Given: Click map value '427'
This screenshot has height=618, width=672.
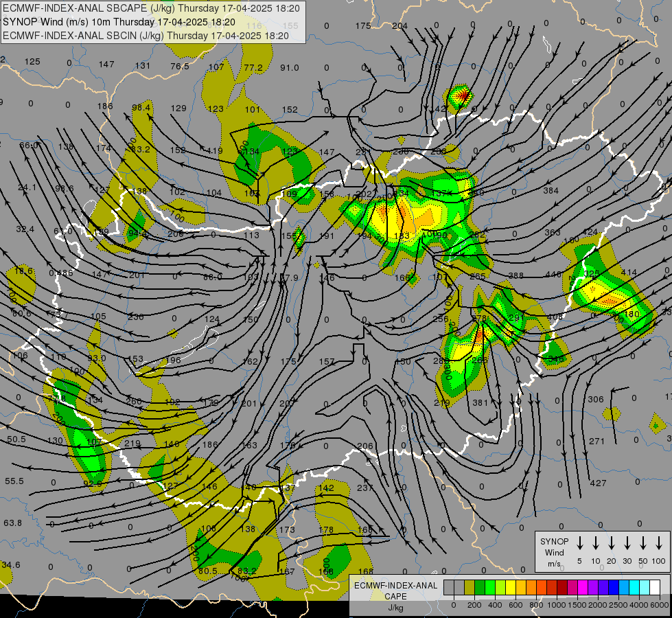Looking at the screenshot, I should coord(598,483).
